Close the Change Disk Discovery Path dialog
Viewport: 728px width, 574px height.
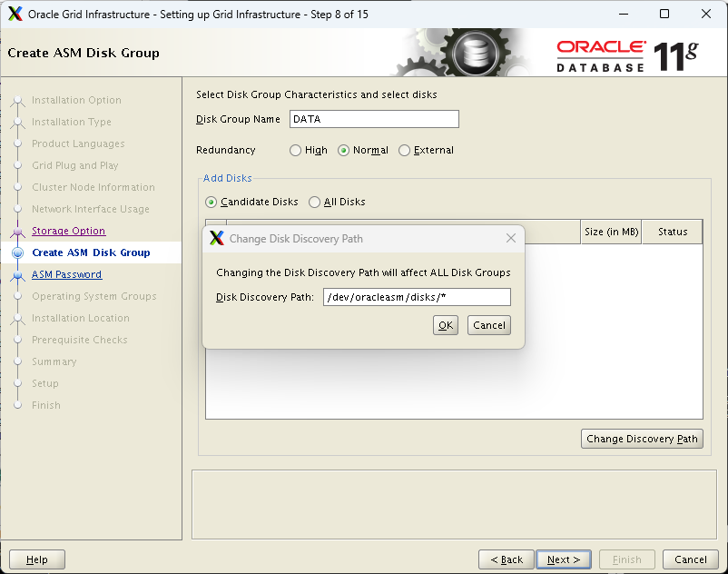511,238
